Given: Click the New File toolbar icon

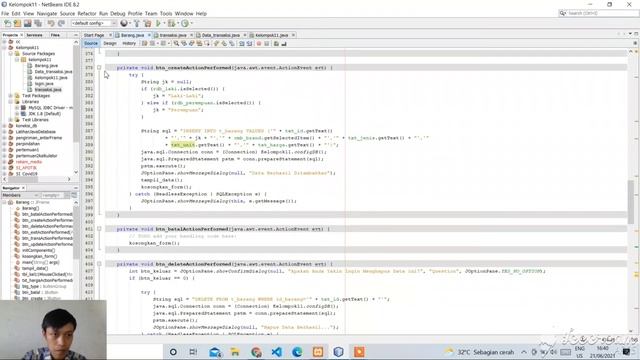Looking at the screenshot, I should click(x=8, y=23).
